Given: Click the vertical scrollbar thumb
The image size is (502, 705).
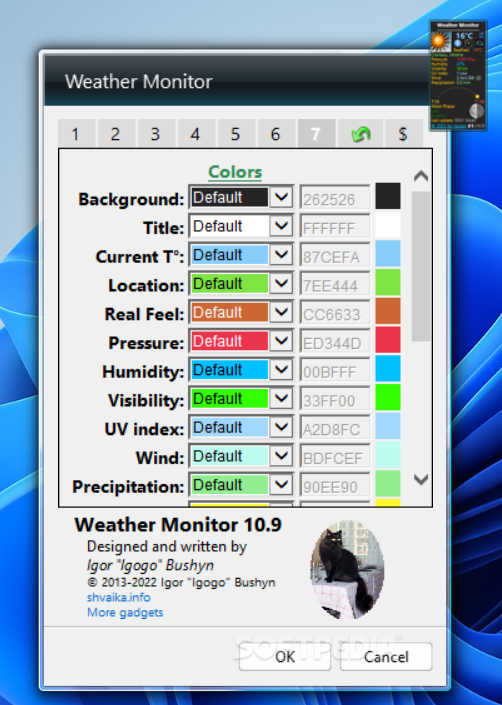Looking at the screenshot, I should point(421,266).
